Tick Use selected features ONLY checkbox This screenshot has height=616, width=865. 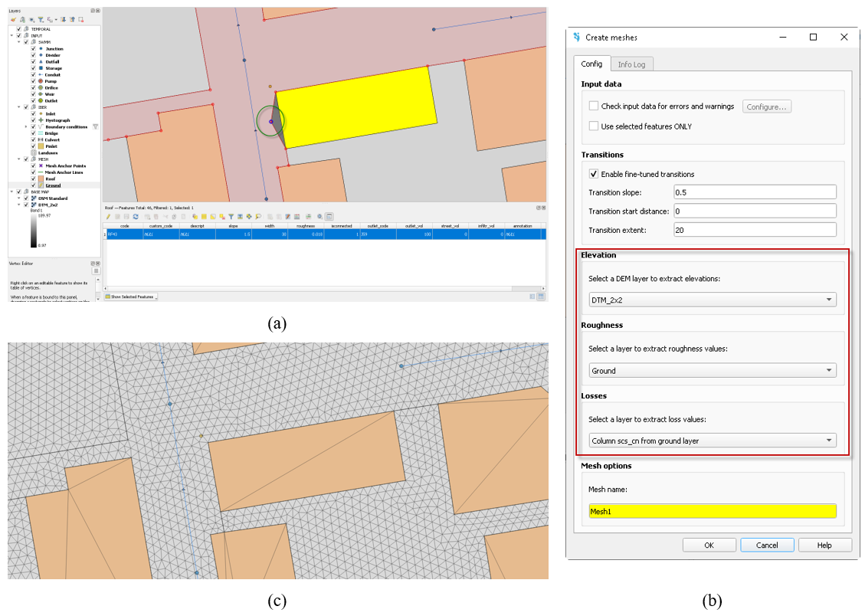coord(594,126)
